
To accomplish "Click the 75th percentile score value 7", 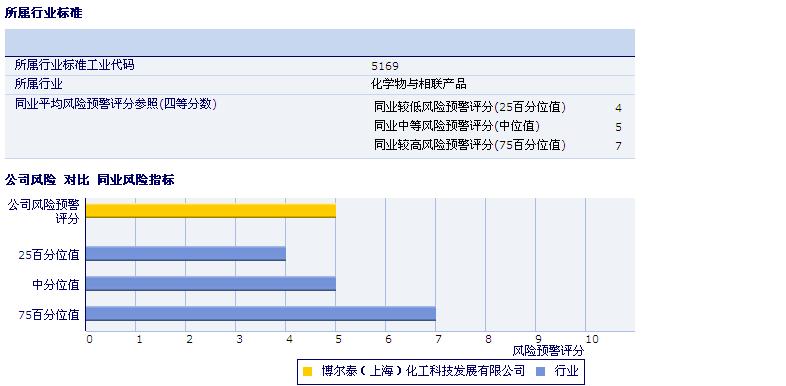I will pos(619,146).
